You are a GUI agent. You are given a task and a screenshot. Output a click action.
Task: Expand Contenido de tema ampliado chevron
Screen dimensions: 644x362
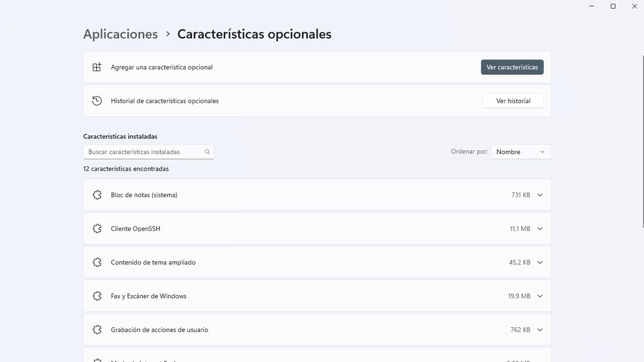click(540, 263)
